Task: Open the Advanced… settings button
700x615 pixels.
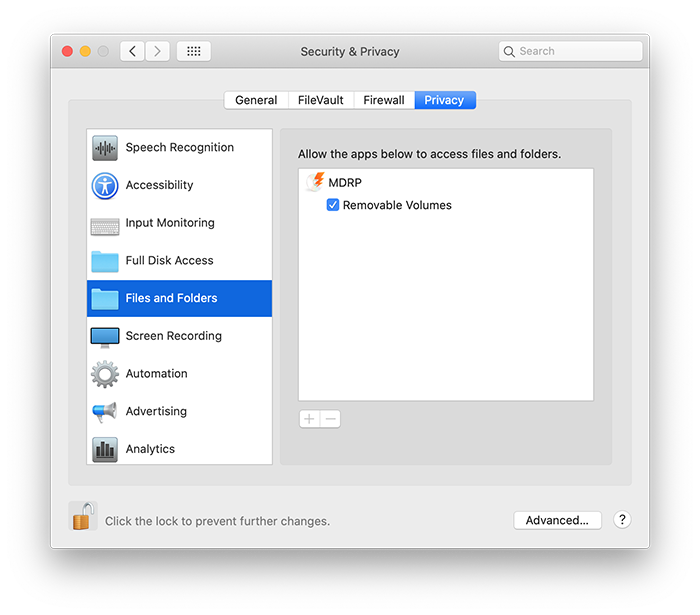Action: tap(557, 520)
